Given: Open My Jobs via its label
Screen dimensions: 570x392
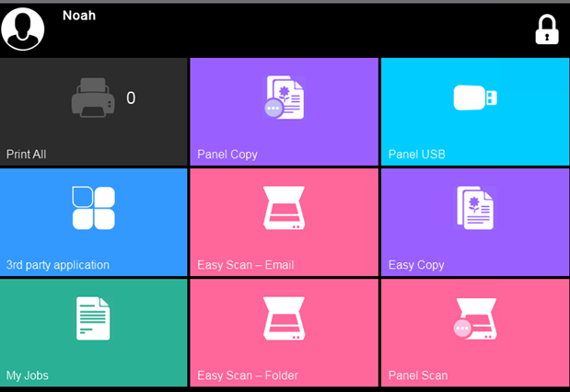Looking at the screenshot, I should pos(28,375).
